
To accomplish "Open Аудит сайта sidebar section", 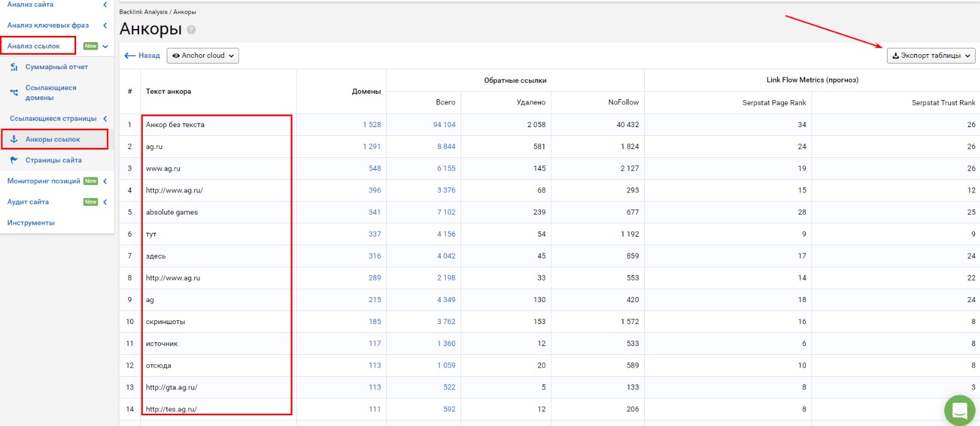I will tap(28, 202).
